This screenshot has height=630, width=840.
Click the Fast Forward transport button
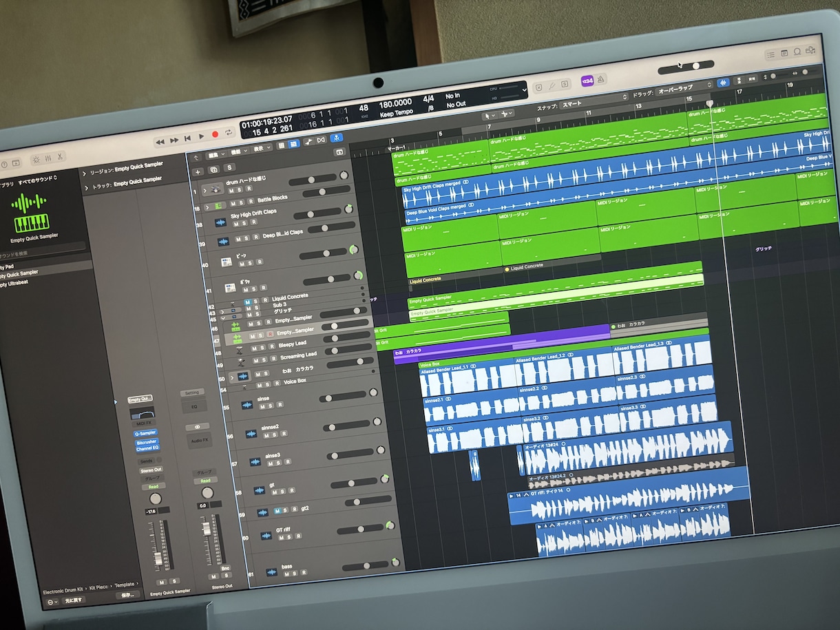click(x=174, y=140)
